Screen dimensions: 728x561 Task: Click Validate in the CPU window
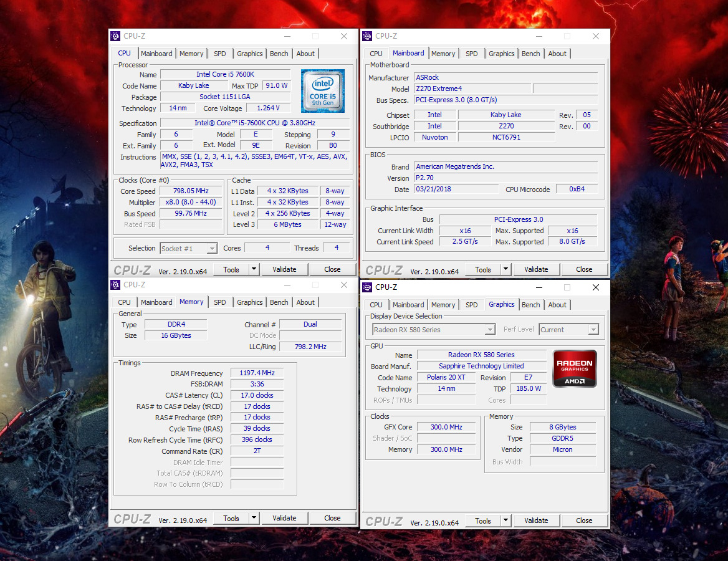284,269
